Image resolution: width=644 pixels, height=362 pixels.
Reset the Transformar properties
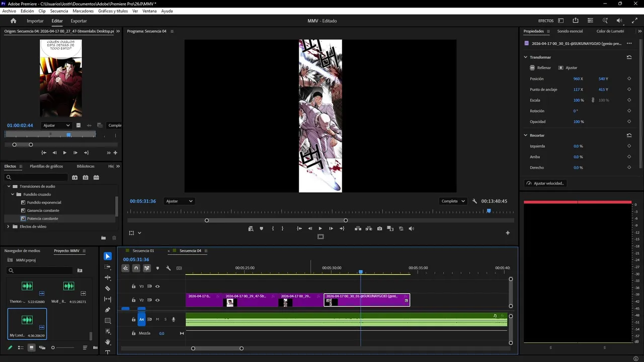tap(629, 57)
